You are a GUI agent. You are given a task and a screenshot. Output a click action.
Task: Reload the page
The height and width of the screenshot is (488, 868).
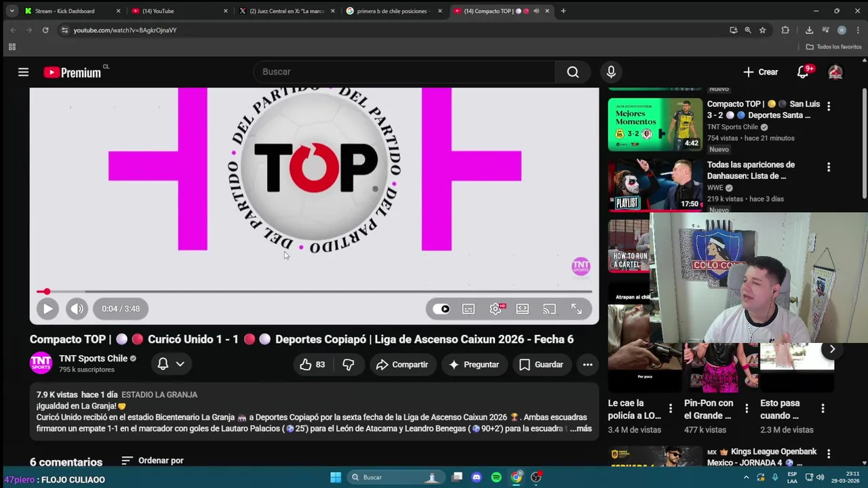[45, 30]
